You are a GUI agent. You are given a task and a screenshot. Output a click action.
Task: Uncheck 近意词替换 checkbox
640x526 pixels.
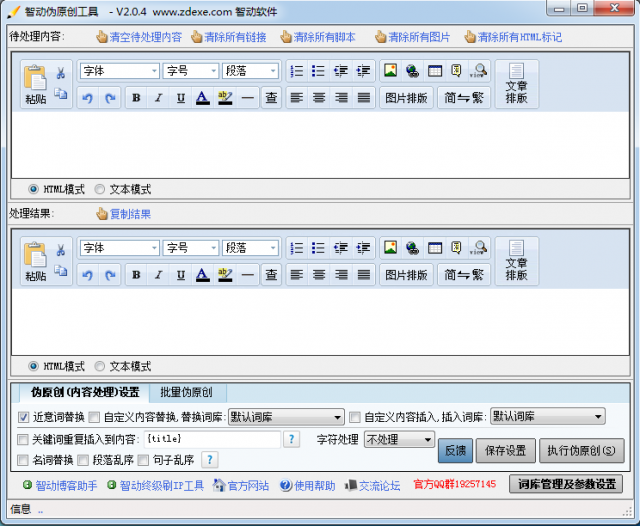[23, 417]
